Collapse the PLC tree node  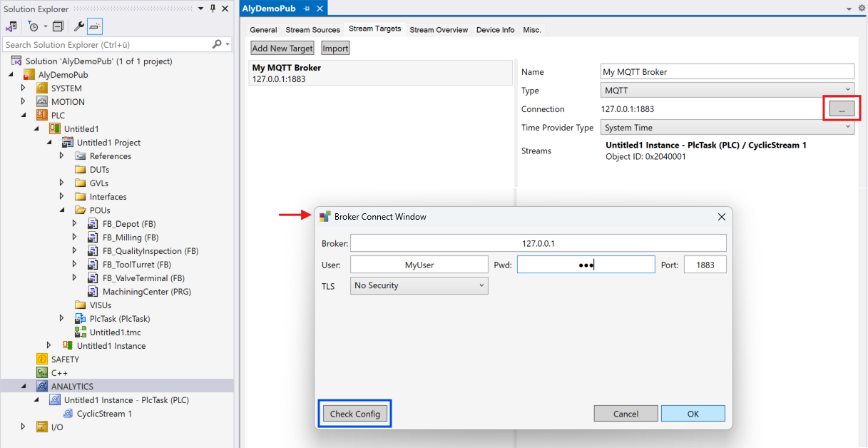pyautogui.click(x=24, y=116)
